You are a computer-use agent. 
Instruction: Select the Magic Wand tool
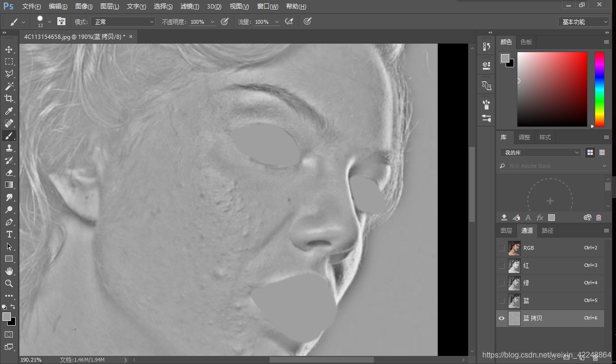[9, 86]
